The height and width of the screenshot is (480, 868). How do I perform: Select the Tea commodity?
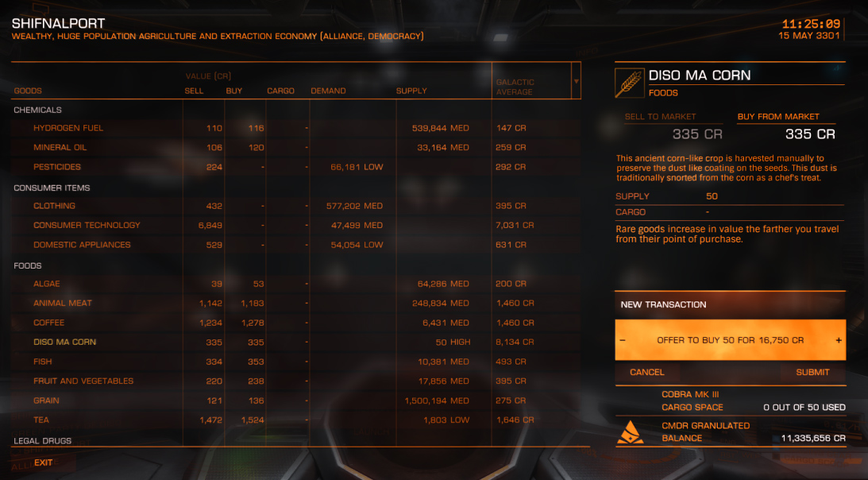(x=295, y=420)
